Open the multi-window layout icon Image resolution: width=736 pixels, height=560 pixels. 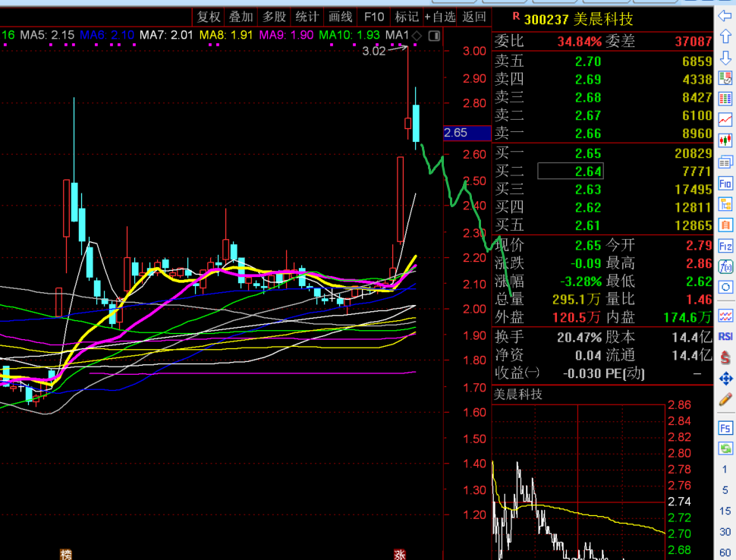click(725, 162)
